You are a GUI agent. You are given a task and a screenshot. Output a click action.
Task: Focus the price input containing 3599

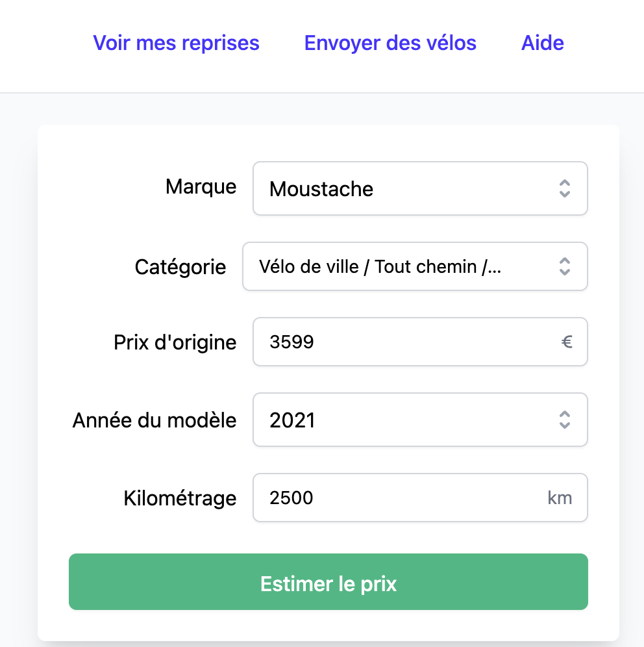pos(402,342)
